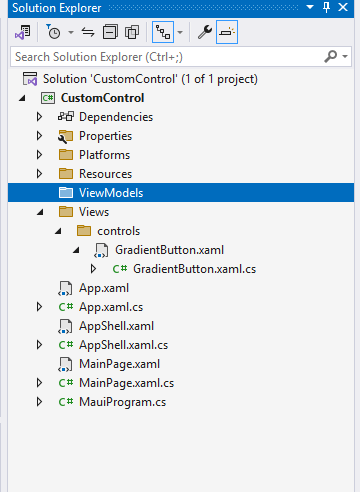The width and height of the screenshot is (360, 492).
Task: Select Properties tree item
Action: click(x=105, y=136)
